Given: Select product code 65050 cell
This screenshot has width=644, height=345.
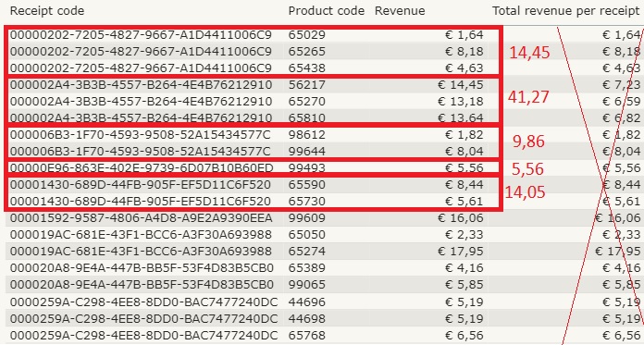Looking at the screenshot, I should pyautogui.click(x=306, y=235).
